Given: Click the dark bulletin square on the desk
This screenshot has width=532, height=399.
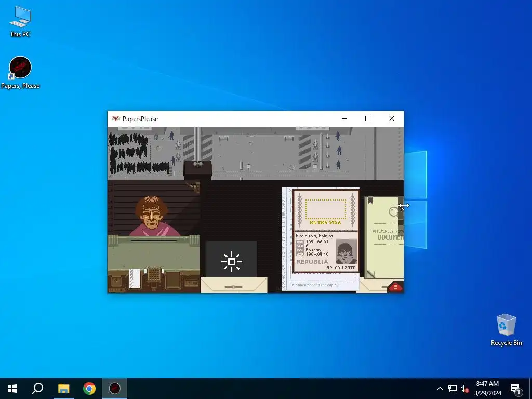Looking at the screenshot, I should point(172,280).
